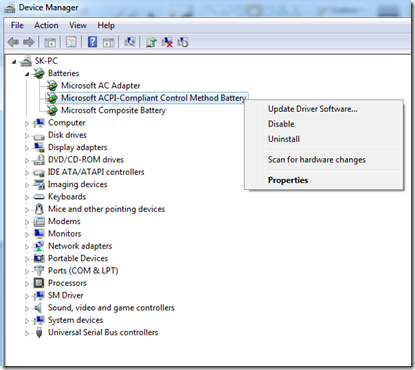Click the Forward arrow toolbar icon
This screenshot has height=370, width=415.
coord(29,42)
